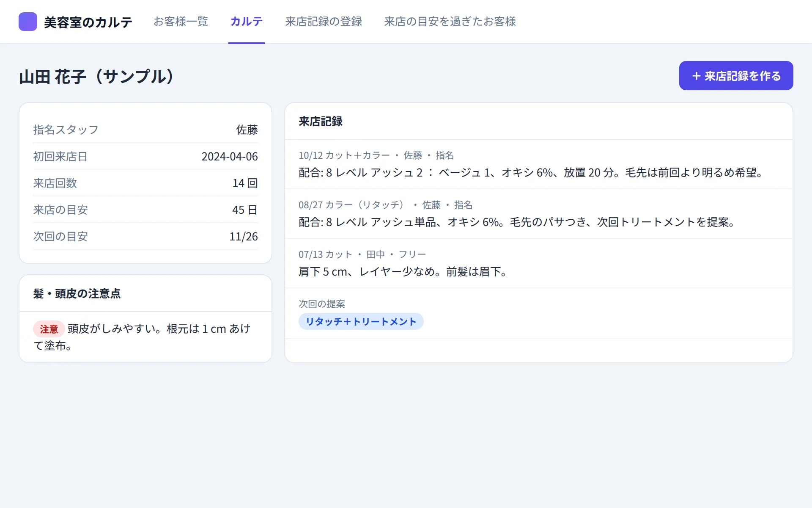Open 来店の目安を過ぎたお客様 tab
The height and width of the screenshot is (508, 812).
[450, 22]
